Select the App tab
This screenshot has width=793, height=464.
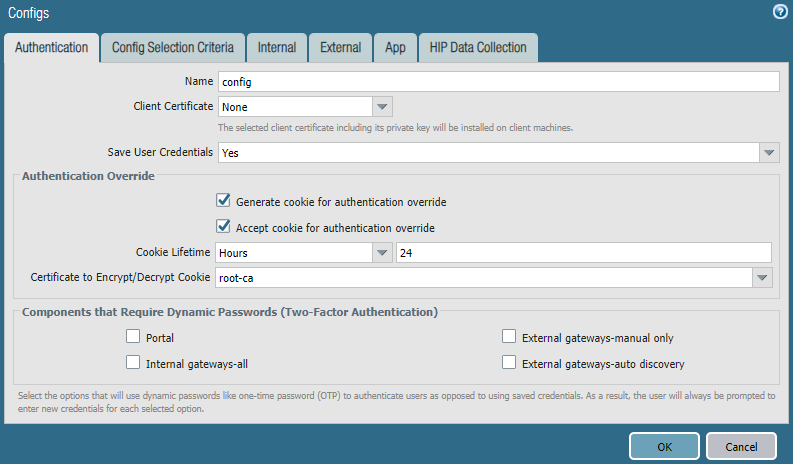pyautogui.click(x=395, y=47)
